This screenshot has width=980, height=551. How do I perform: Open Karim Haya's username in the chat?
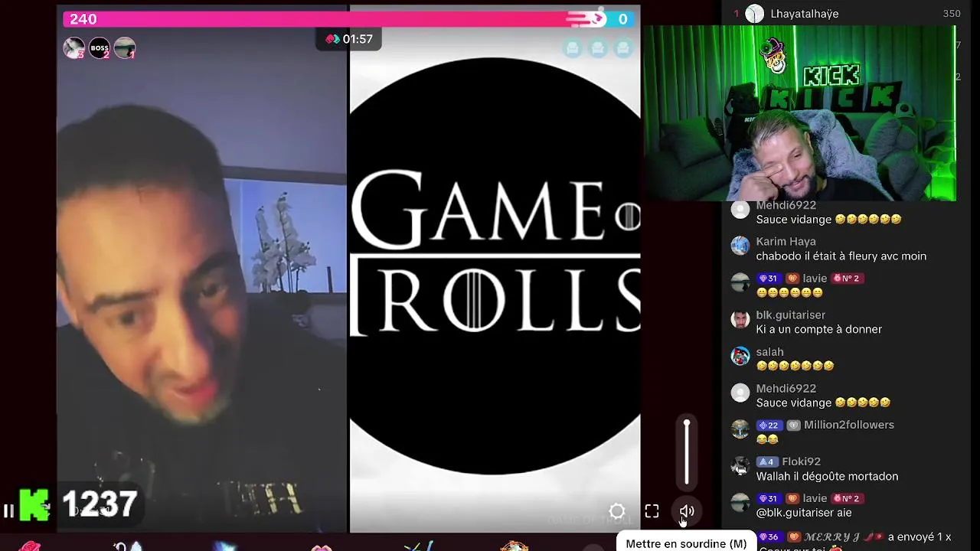[786, 242]
